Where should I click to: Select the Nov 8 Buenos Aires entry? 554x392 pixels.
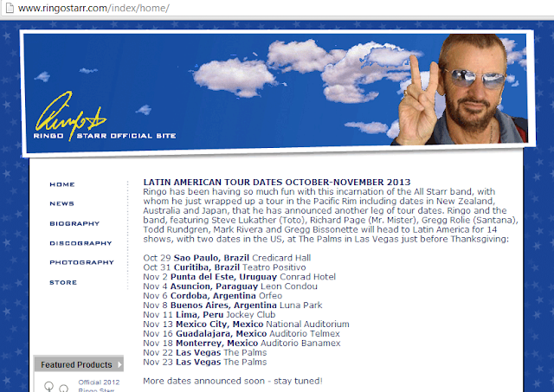click(x=233, y=305)
